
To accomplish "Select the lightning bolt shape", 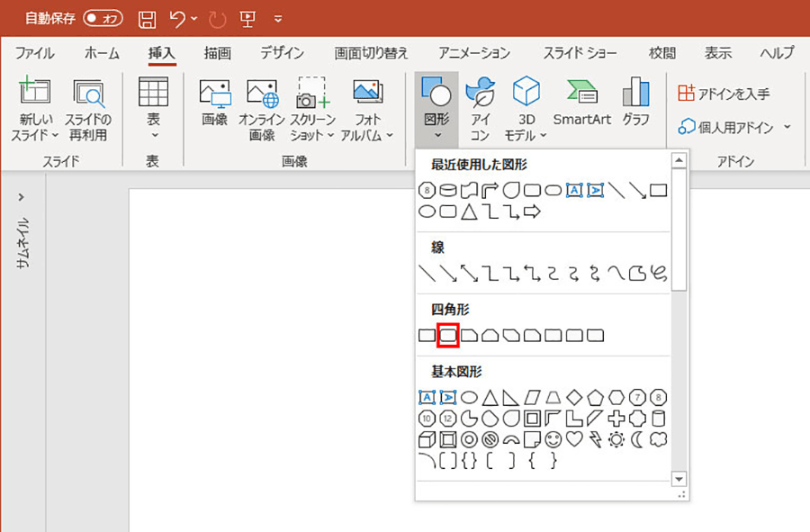I will 596,440.
